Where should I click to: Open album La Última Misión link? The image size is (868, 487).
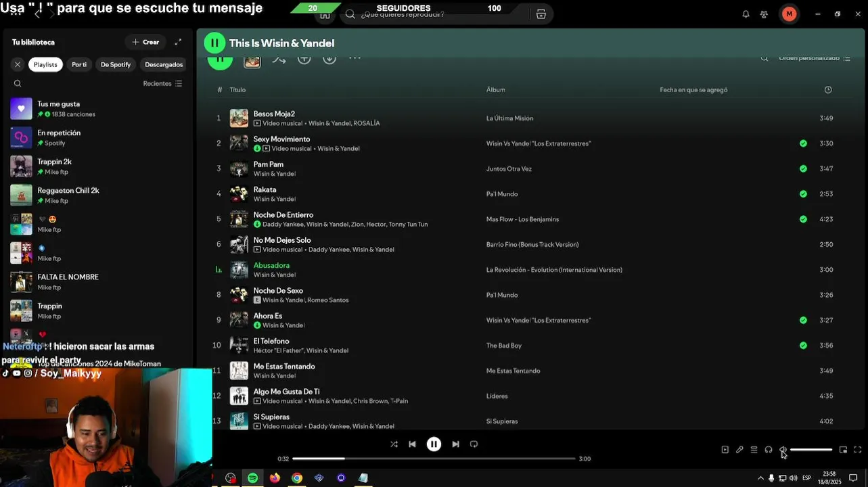point(509,118)
